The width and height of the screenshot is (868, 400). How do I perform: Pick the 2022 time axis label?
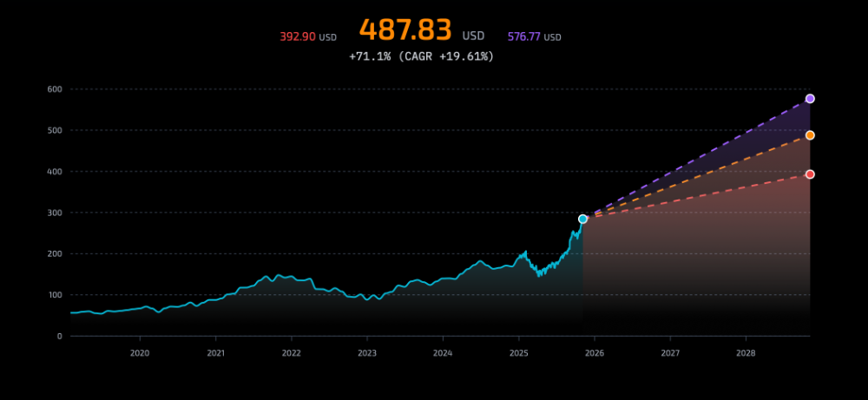coord(291,353)
